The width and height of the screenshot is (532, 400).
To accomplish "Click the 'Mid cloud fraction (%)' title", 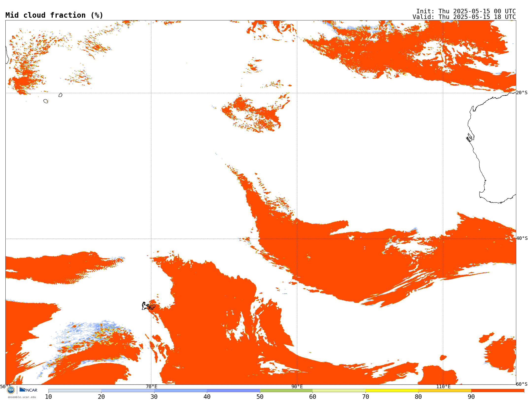I will pyautogui.click(x=54, y=15).
